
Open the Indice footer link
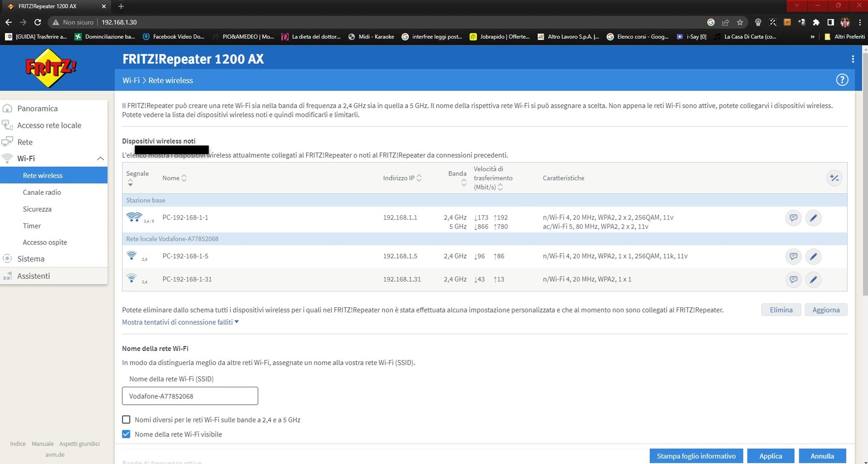pyautogui.click(x=18, y=444)
